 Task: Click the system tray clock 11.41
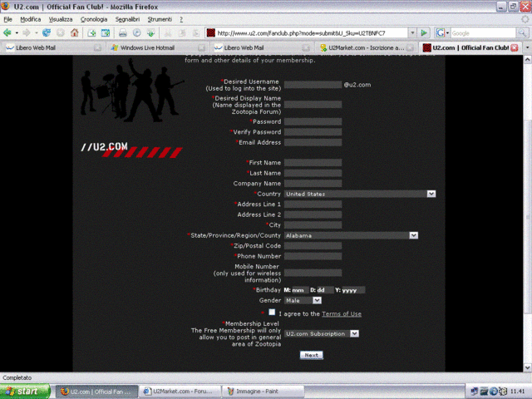pos(517,392)
